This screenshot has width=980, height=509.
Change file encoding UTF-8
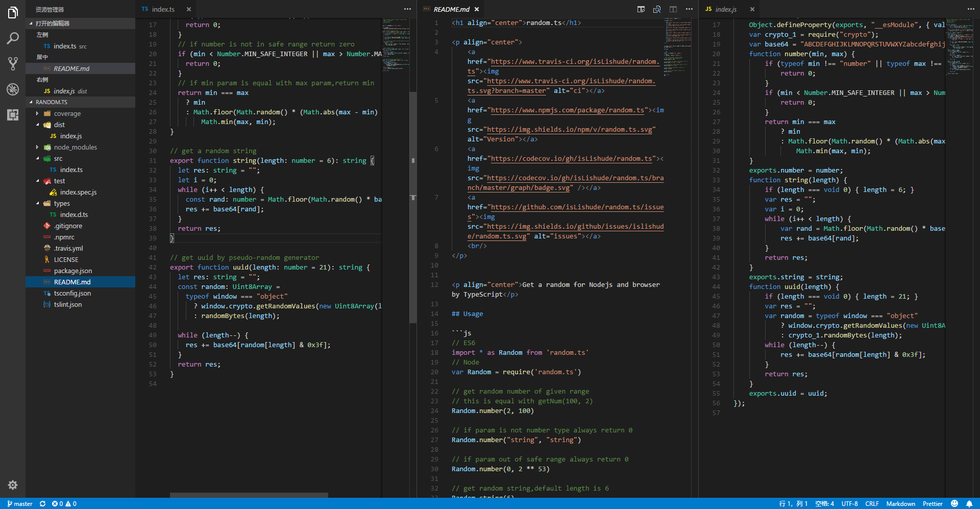click(x=850, y=504)
